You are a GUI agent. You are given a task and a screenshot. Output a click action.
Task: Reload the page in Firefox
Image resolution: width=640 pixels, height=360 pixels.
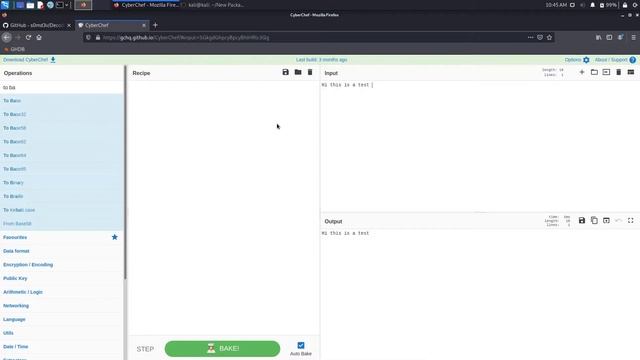pyautogui.click(x=28, y=37)
